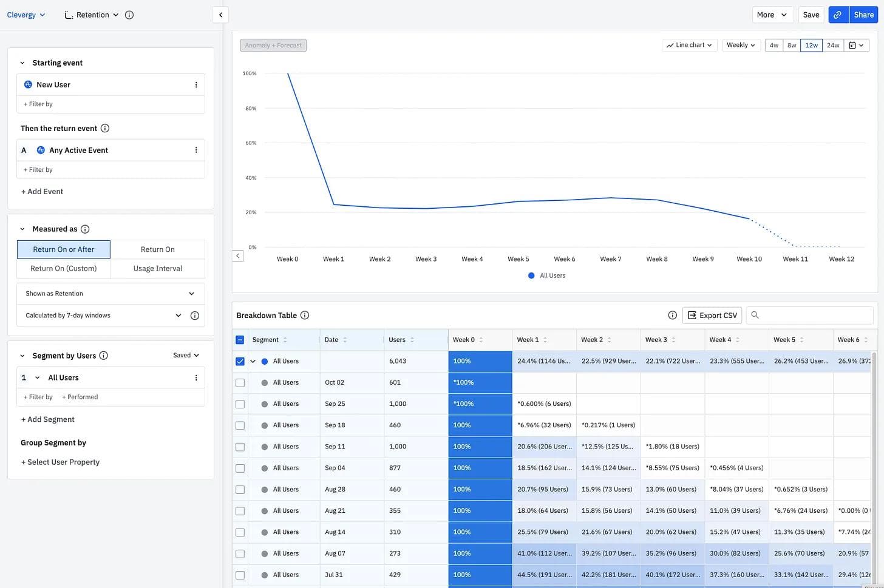The width and height of the screenshot is (884, 588).
Task: Open All Users segment options menu
Action: 196,378
